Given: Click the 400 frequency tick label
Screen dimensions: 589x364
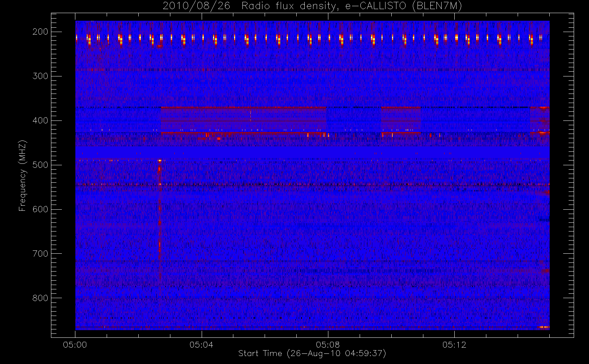Looking at the screenshot, I should tap(40, 120).
